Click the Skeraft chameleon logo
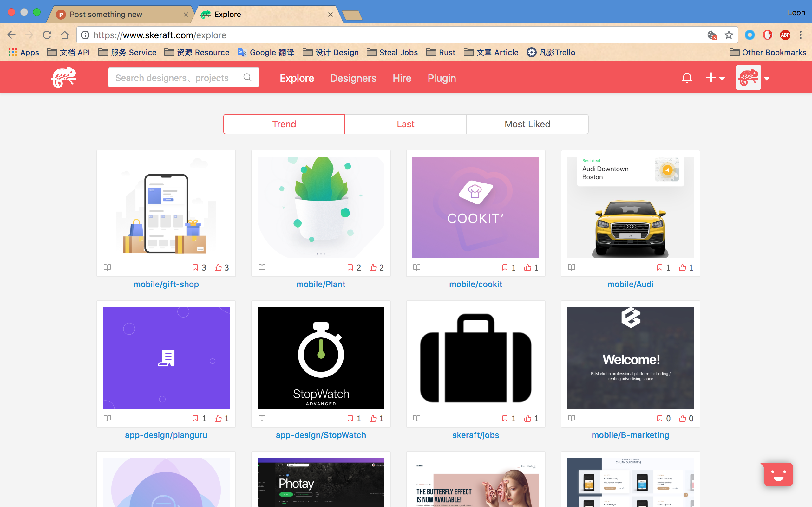The image size is (812, 507). pyautogui.click(x=64, y=77)
